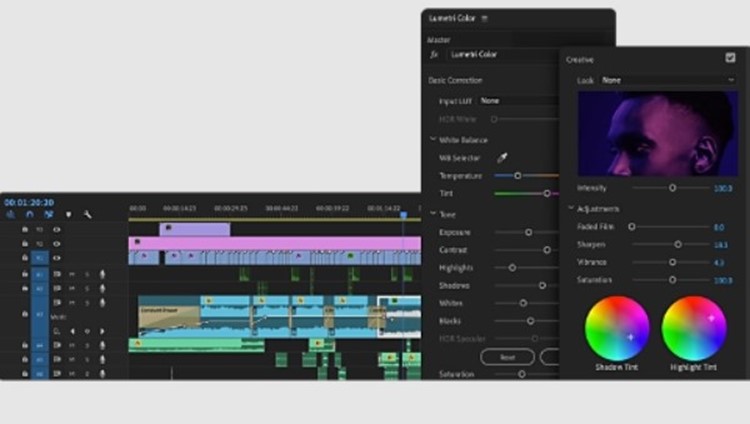The width and height of the screenshot is (750, 424).
Task: Hide track V1 output with eye icon
Action: tap(57, 258)
